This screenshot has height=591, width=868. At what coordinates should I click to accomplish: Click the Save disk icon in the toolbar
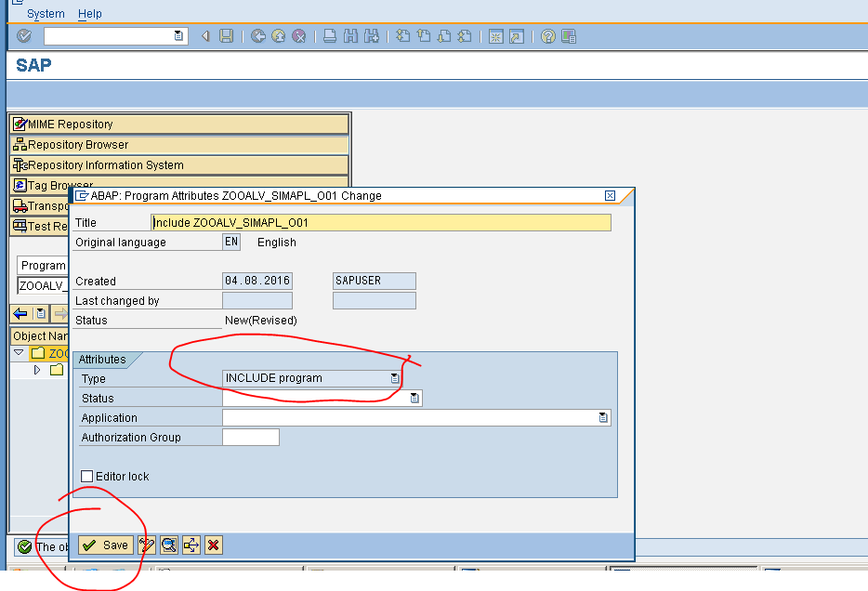point(228,36)
